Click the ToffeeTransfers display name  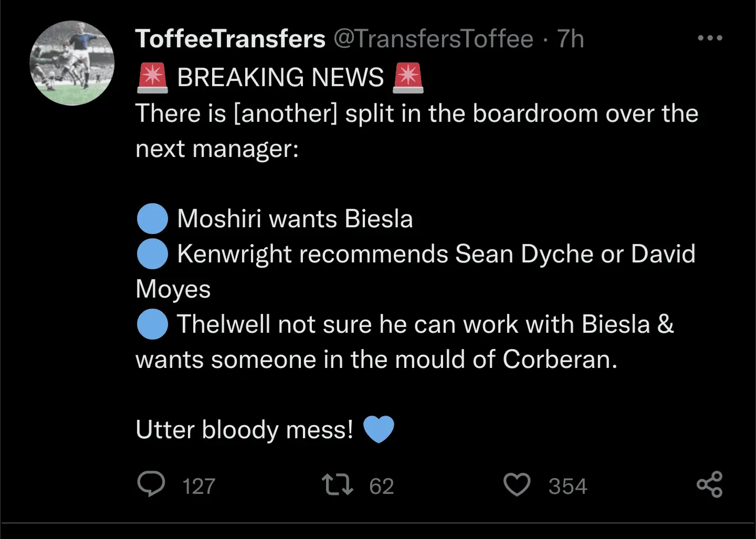pyautogui.click(x=230, y=39)
